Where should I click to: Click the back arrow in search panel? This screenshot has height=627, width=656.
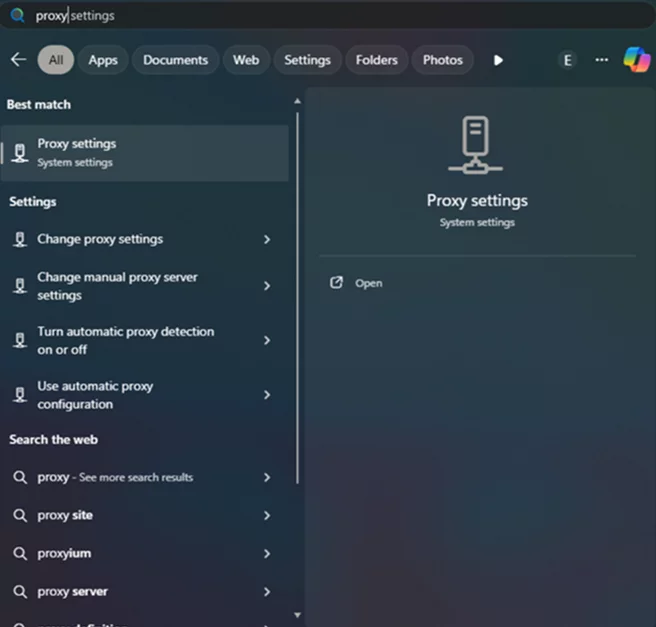[18, 60]
